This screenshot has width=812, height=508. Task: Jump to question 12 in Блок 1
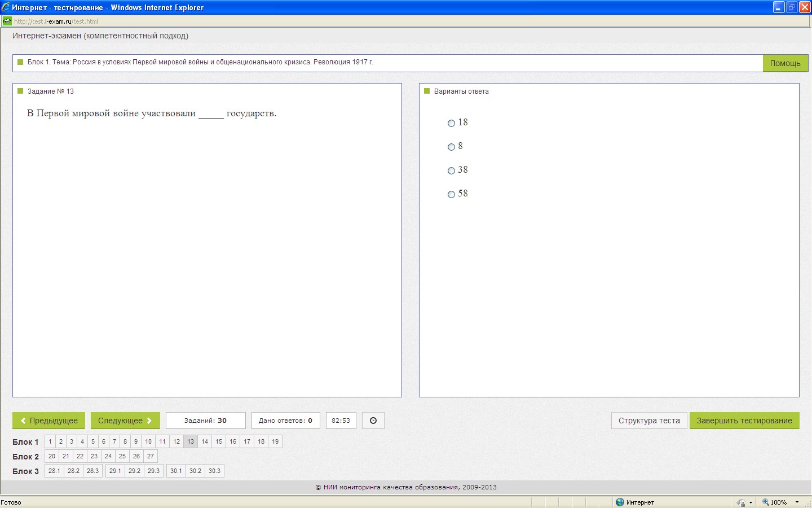tap(176, 441)
